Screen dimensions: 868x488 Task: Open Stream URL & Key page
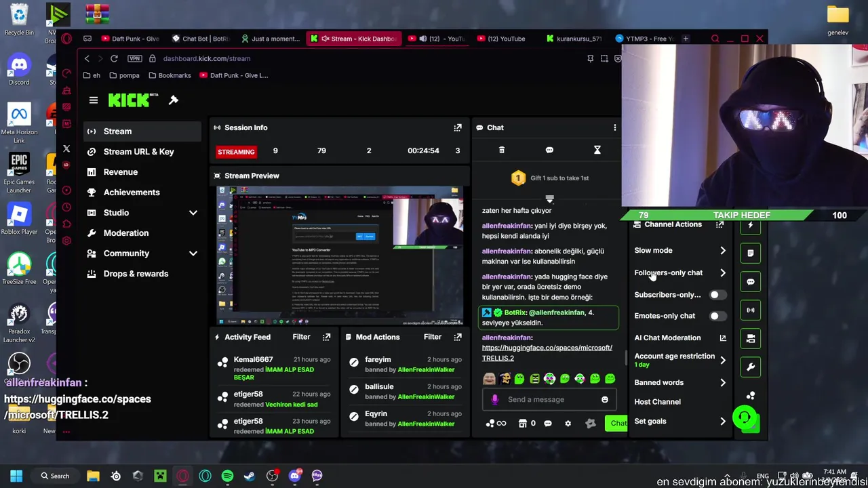(x=142, y=152)
